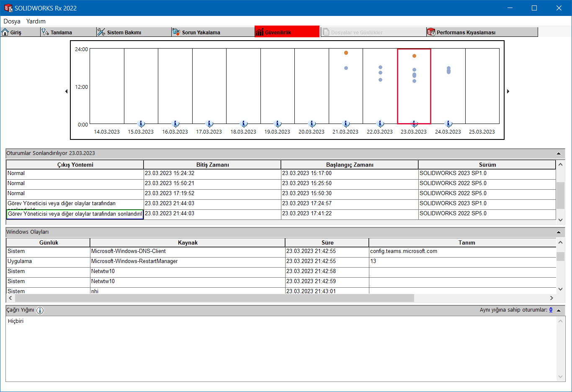Viewport: 572px width, 392px height.
Task: Click scroll-down arrow in sessions table
Action: coord(561,219)
